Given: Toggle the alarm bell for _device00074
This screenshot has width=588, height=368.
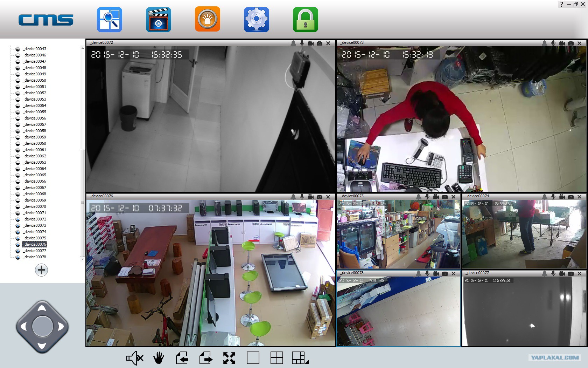Looking at the screenshot, I should [x=545, y=197].
